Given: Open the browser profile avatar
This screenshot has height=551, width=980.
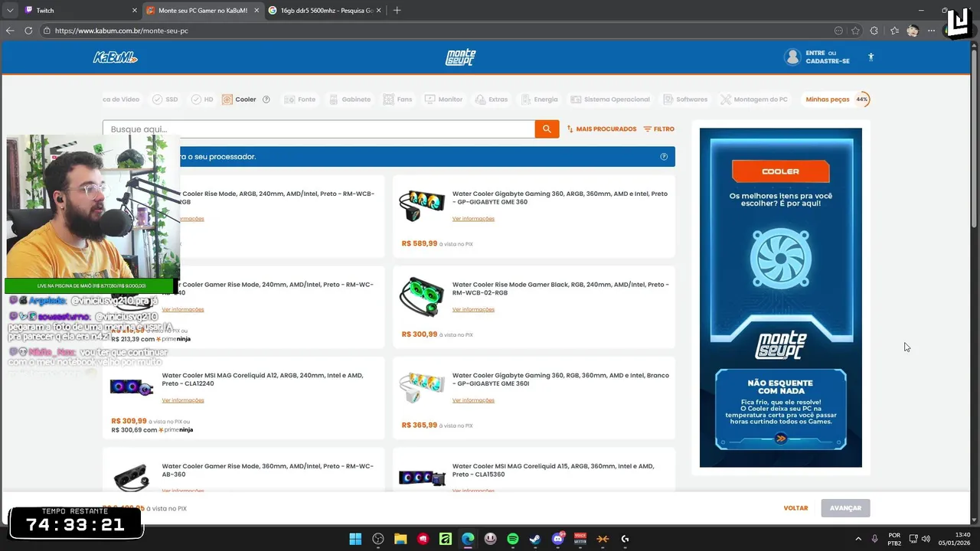Looking at the screenshot, I should [913, 31].
